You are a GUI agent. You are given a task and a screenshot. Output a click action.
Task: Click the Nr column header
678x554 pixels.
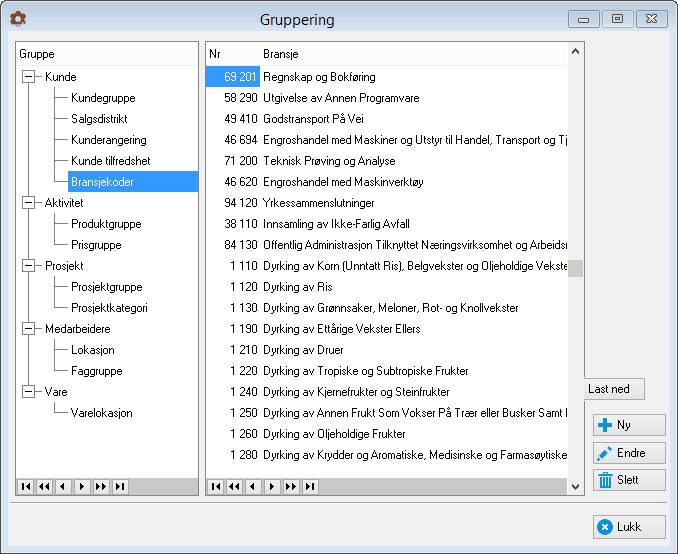point(233,54)
